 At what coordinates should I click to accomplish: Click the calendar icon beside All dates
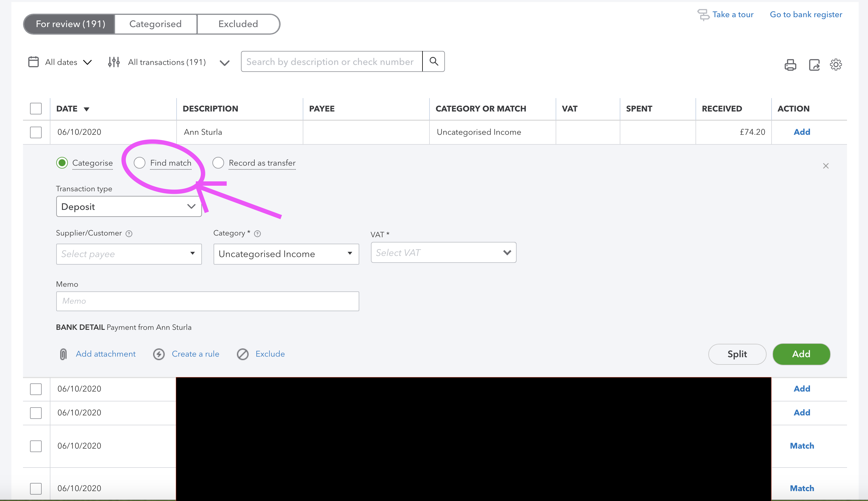(x=34, y=62)
